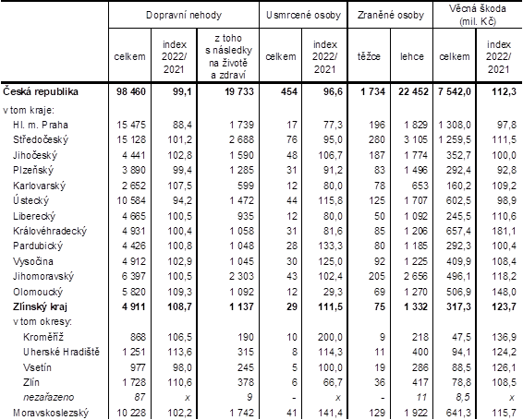Click the z toho s následky header
Viewport: 523px width, 420px height.
pos(228,56)
